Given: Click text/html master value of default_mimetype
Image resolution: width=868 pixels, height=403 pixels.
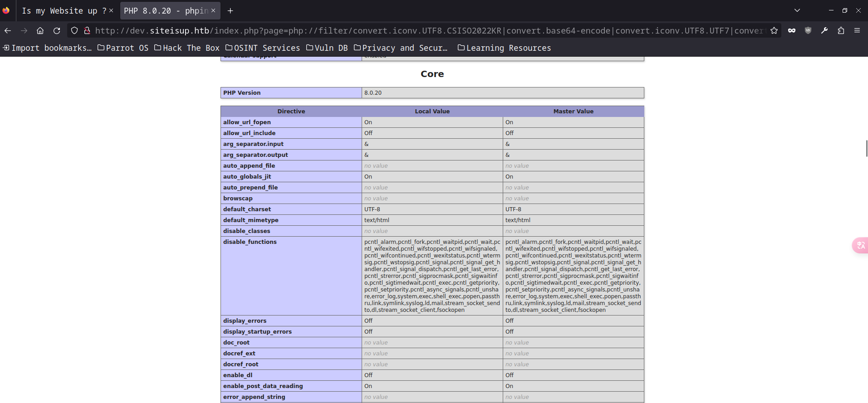Looking at the screenshot, I should tap(518, 220).
